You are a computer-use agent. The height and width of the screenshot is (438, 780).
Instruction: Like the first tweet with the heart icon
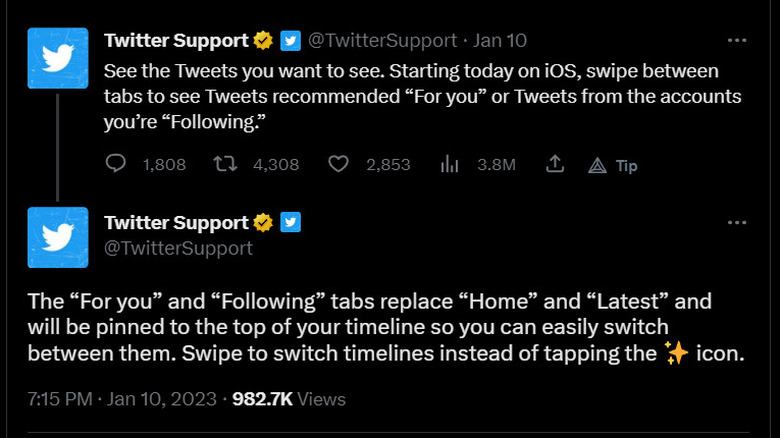coord(339,164)
